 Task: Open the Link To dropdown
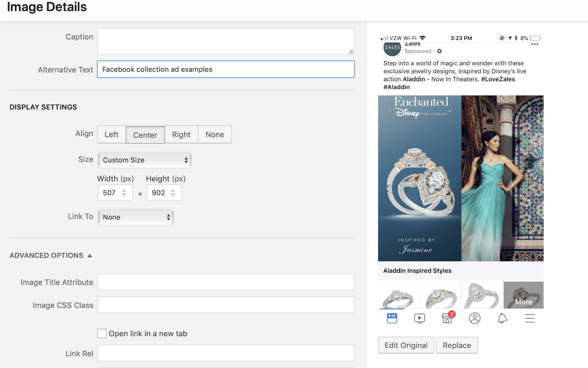[x=136, y=217]
